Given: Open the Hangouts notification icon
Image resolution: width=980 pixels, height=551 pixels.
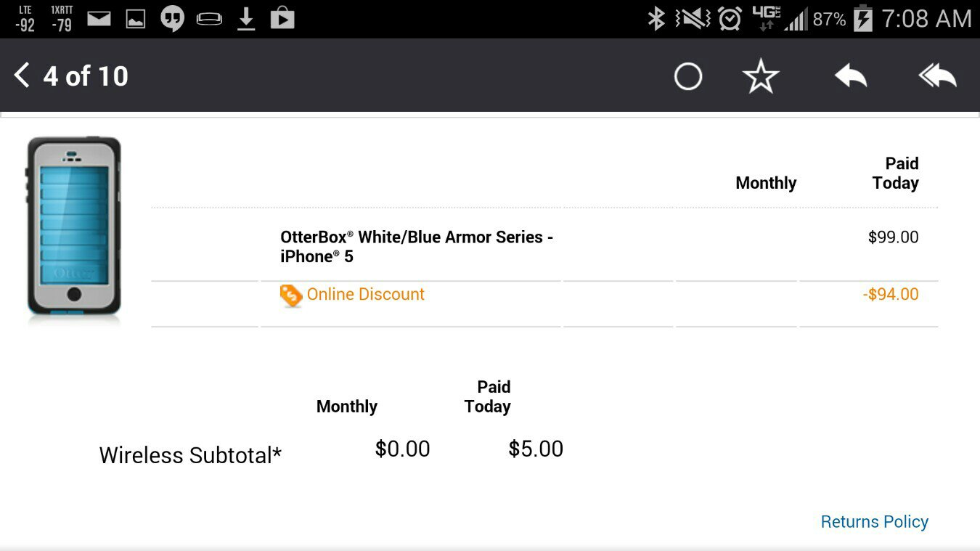Looking at the screenshot, I should [172, 19].
